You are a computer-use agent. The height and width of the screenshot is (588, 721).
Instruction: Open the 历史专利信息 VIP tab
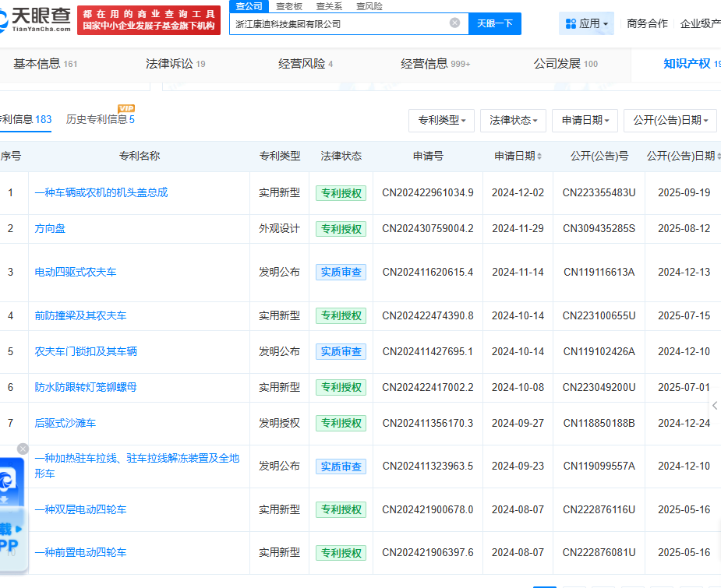click(100, 119)
